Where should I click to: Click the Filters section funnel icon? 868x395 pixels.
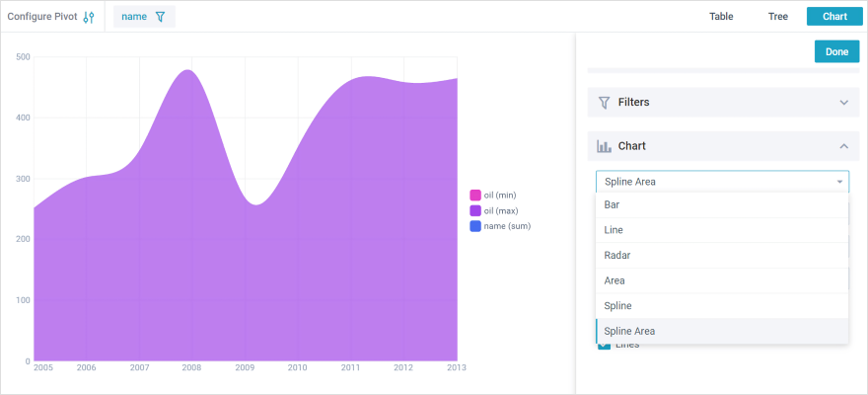click(604, 103)
